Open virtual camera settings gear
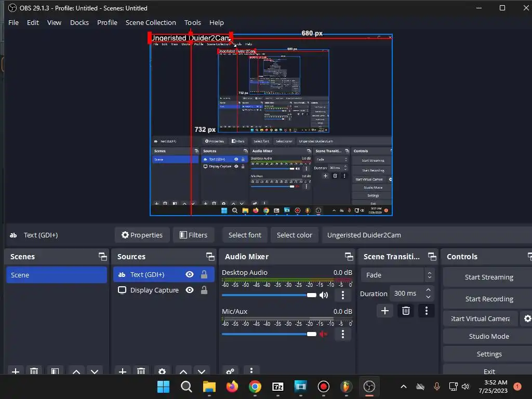This screenshot has height=399, width=532. (527, 318)
